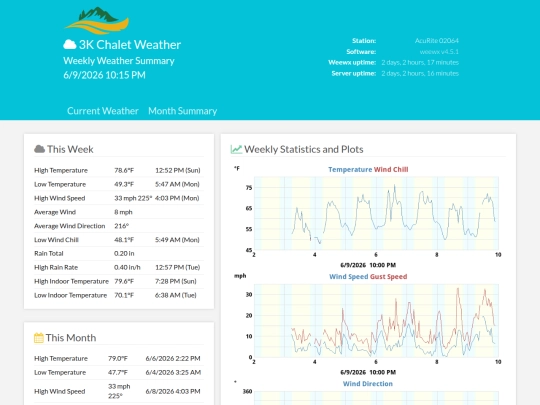Click the 3K Chalet Weather title
Screen dimensions: 540x405
[x=130, y=44]
